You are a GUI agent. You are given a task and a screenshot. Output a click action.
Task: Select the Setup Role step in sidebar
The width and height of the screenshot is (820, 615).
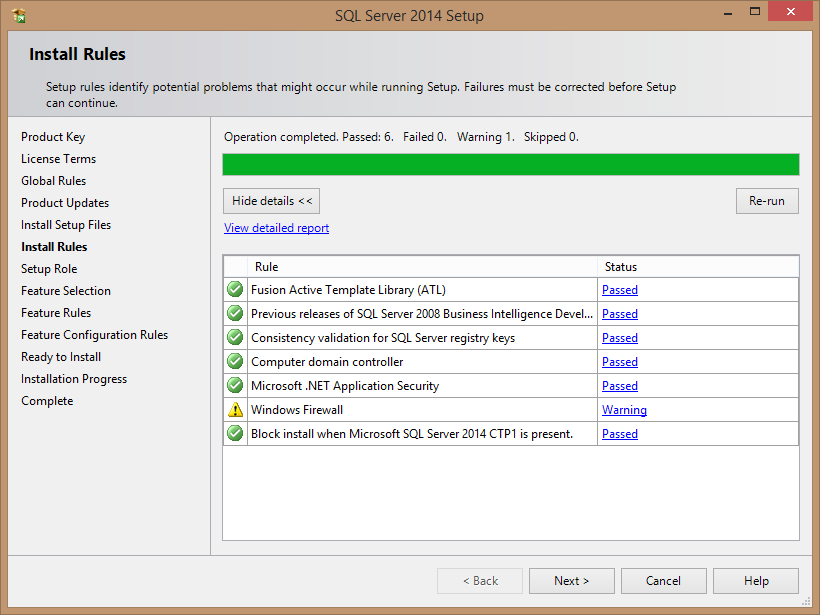click(49, 269)
